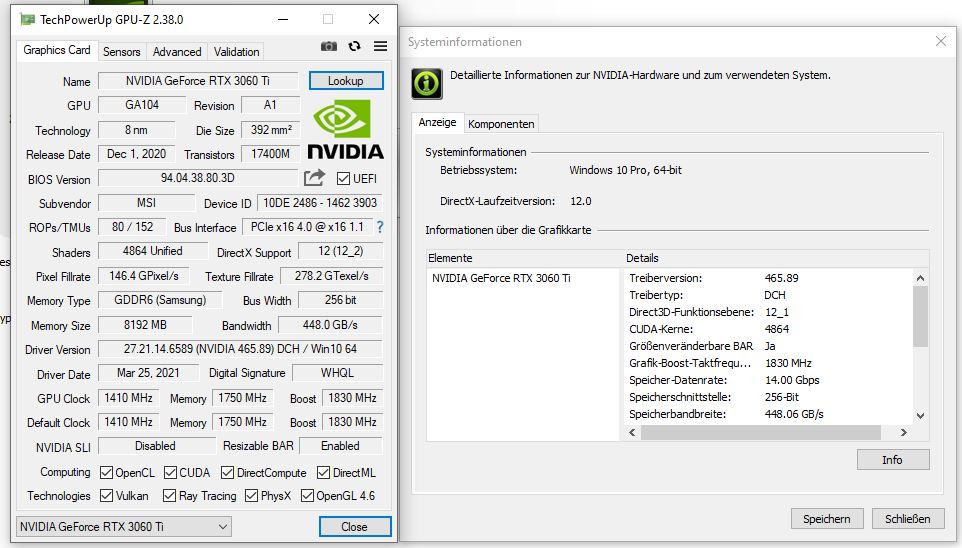This screenshot has height=548, width=962.
Task: Click the NVIDIA SLI Disabled field
Action: (x=156, y=446)
